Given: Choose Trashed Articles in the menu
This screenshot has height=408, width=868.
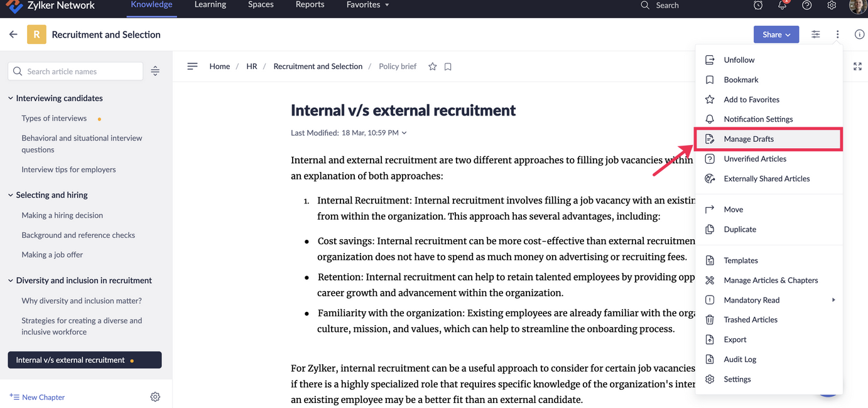Looking at the screenshot, I should tap(751, 319).
